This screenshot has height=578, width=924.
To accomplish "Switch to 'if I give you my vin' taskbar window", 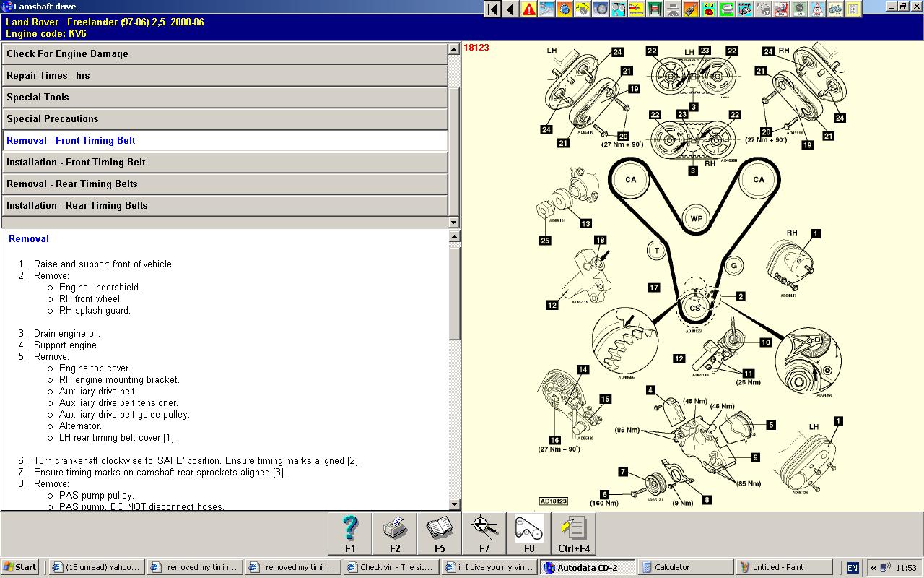I will (489, 567).
